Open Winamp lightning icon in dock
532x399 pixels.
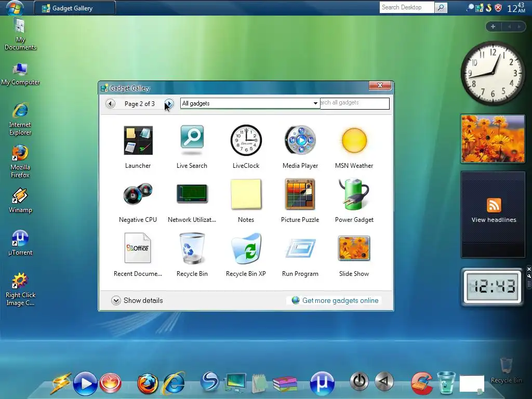(61, 383)
